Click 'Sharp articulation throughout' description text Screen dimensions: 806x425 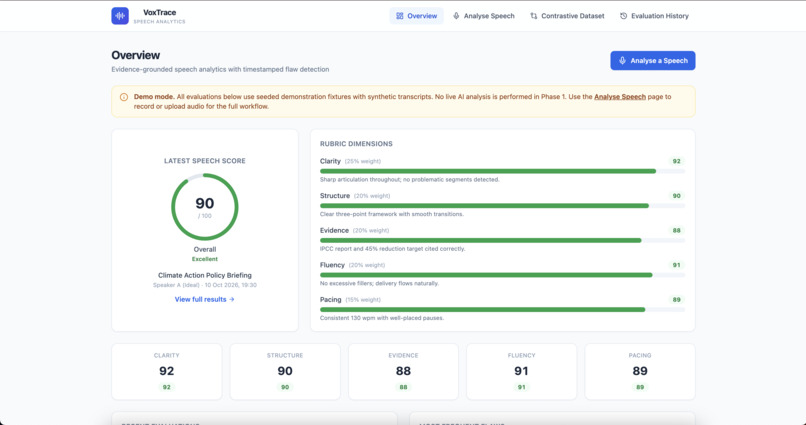[410, 180]
